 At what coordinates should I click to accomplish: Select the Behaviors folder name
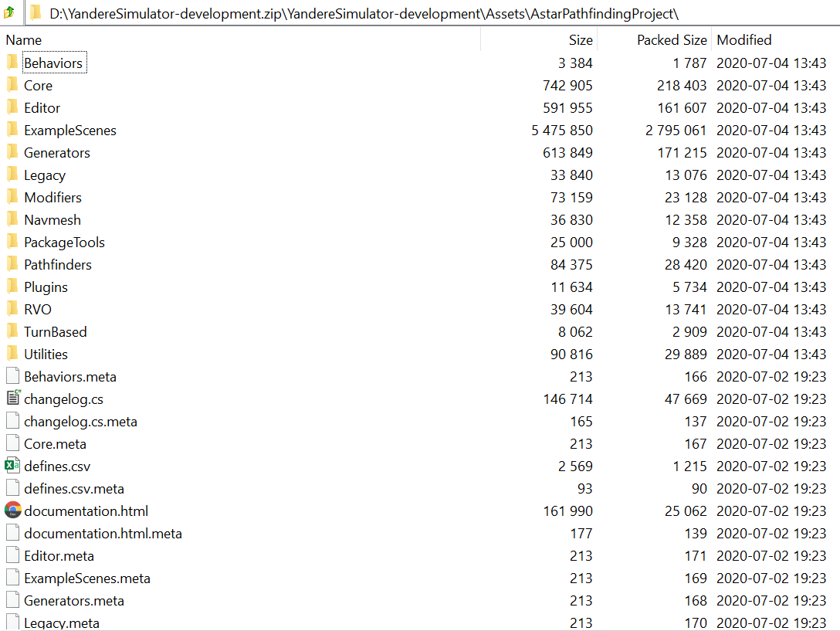pos(53,63)
